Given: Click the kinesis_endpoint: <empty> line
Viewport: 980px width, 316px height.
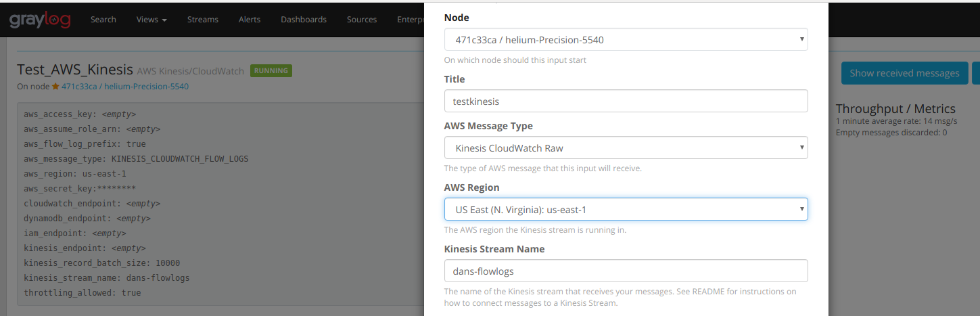Looking at the screenshot, I should [x=85, y=248].
